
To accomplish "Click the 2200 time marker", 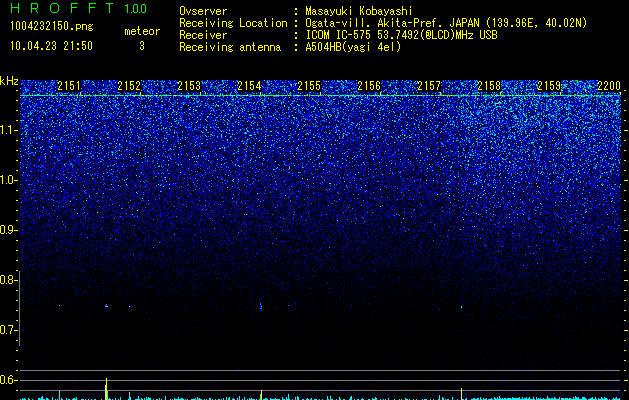I will pyautogui.click(x=609, y=86).
